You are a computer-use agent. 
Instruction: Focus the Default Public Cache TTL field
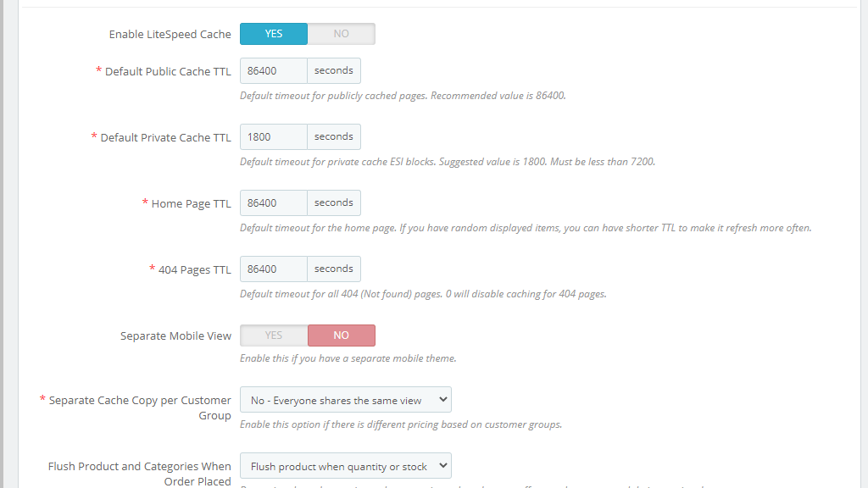click(274, 71)
